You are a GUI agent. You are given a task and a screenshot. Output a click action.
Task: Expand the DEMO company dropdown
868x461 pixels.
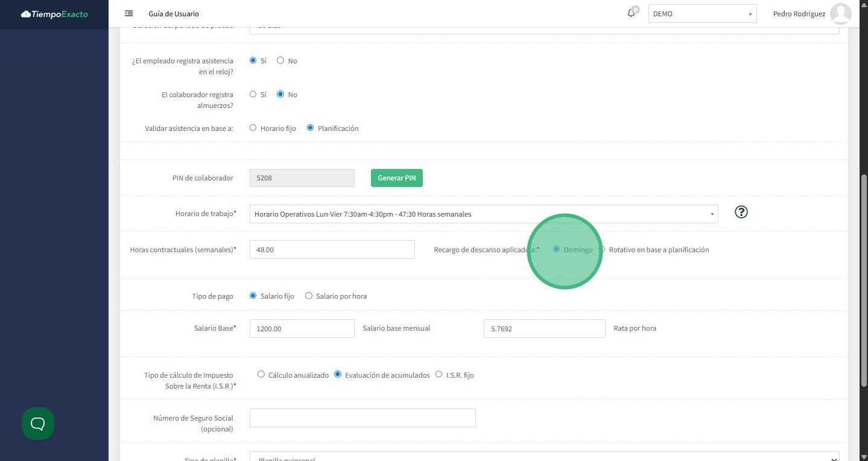[x=702, y=14]
